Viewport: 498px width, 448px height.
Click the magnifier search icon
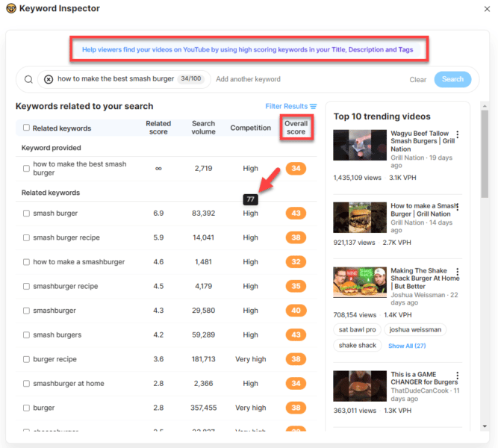coord(28,79)
